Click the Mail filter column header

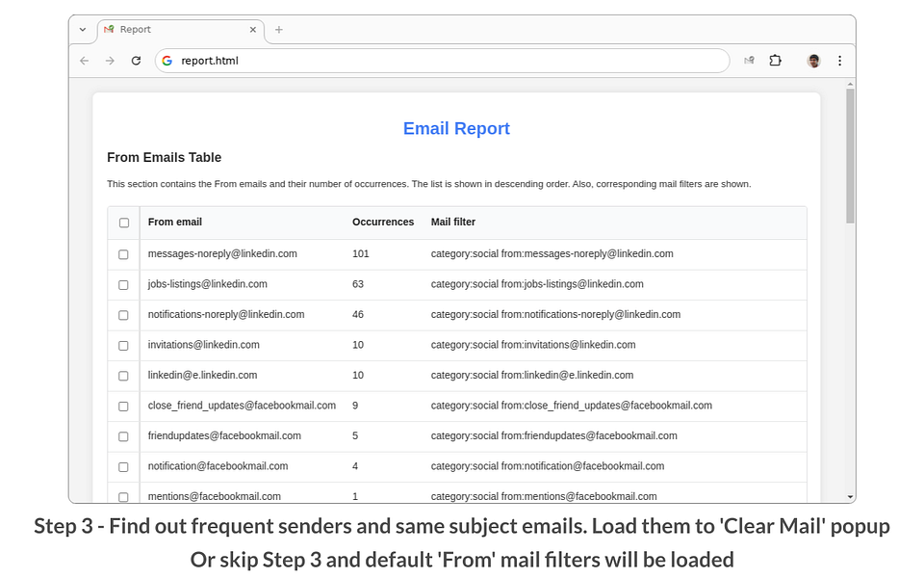tap(452, 222)
